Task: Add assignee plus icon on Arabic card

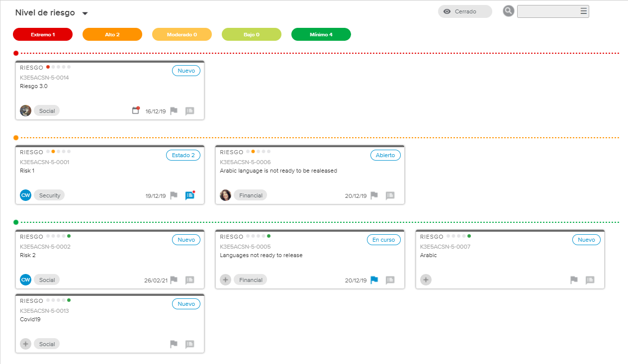Action: (426, 280)
